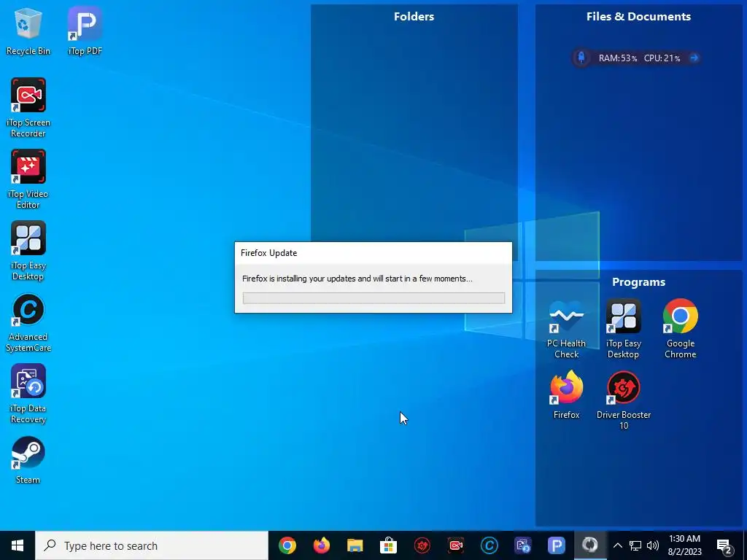Click the Folders box header
The image size is (747, 560).
(414, 16)
